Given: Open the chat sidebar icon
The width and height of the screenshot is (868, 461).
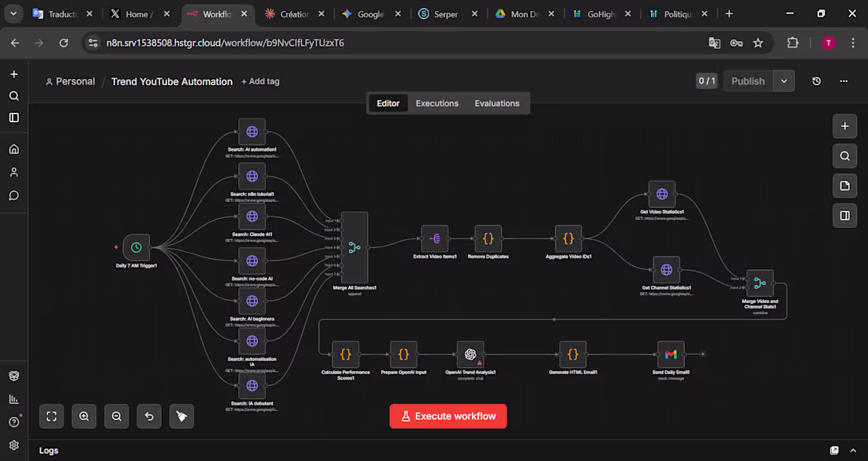Looking at the screenshot, I should pyautogui.click(x=14, y=196).
